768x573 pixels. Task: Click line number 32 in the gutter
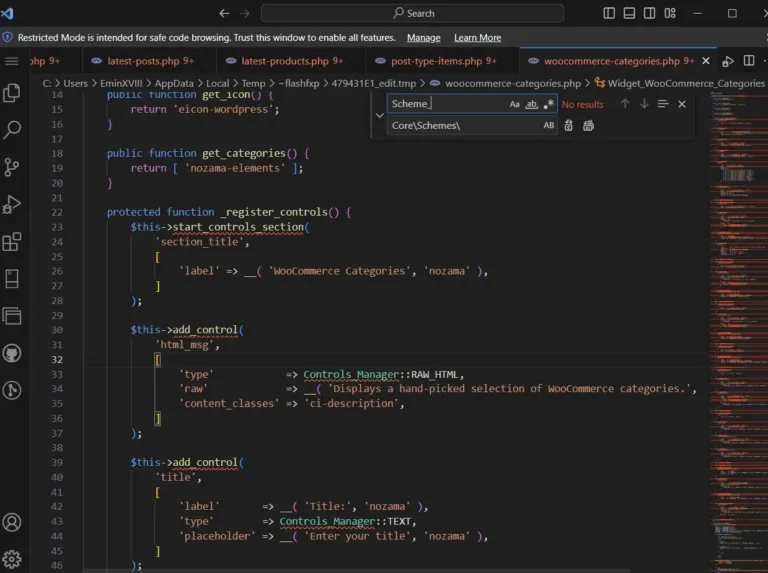[x=57, y=359]
